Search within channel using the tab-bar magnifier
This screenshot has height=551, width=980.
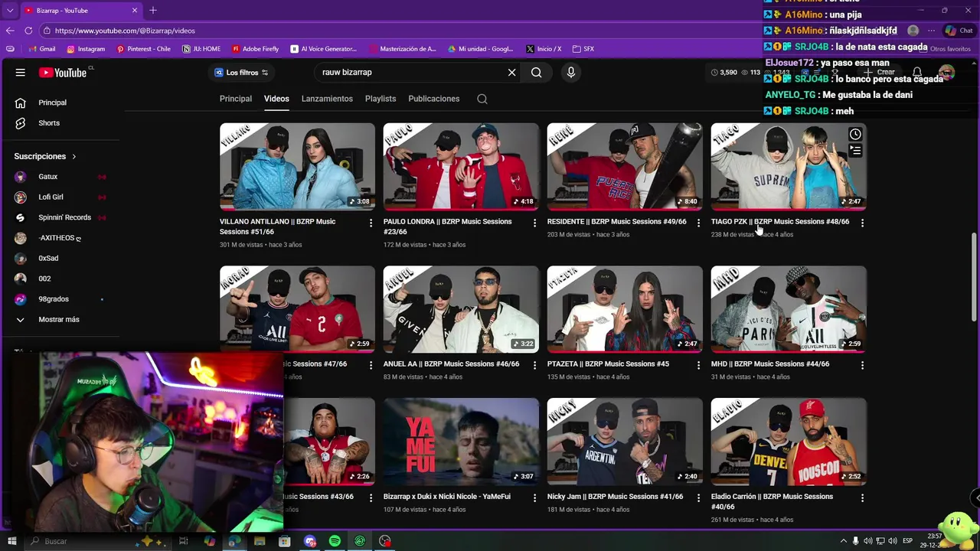click(x=482, y=99)
